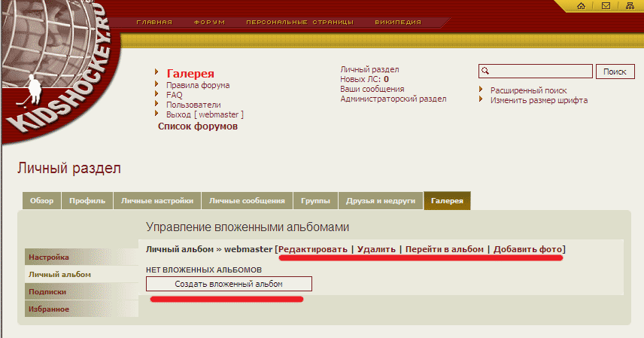This screenshot has width=644, height=338.
Task: Switch to the Обзор tab
Action: pyautogui.click(x=41, y=201)
